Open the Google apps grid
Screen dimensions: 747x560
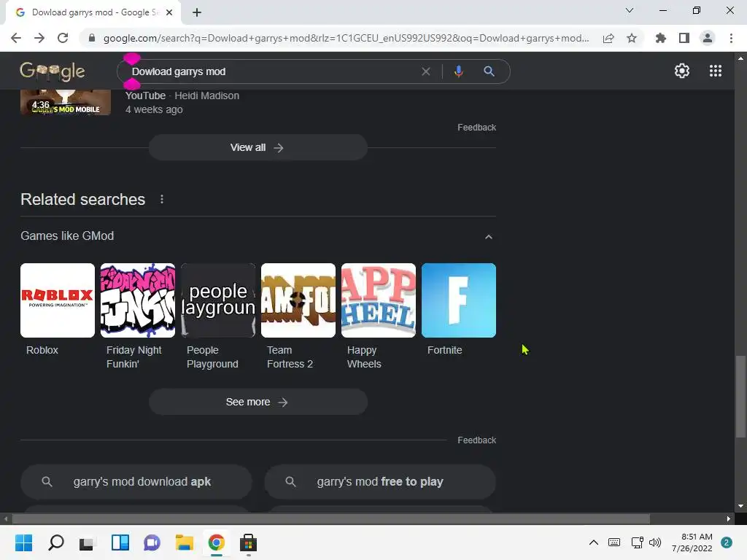click(716, 71)
